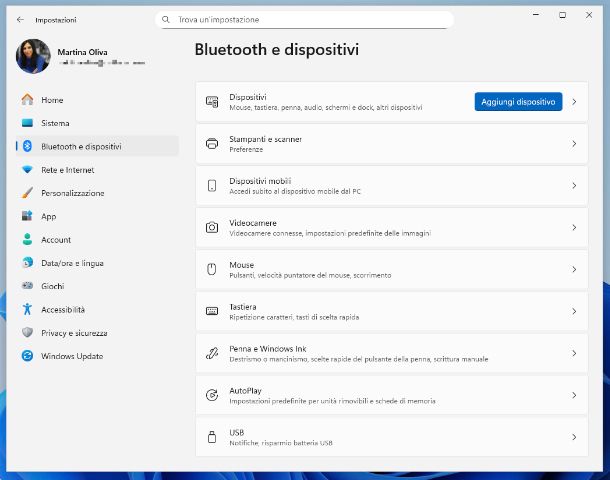610x480 pixels.
Task: Click the Home house icon in sidebar
Action: (x=27, y=100)
